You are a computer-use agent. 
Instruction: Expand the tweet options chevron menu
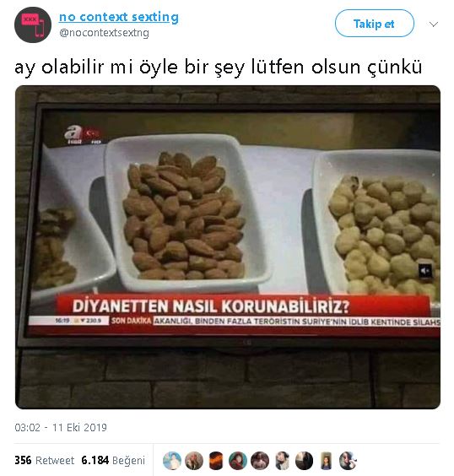tap(434, 24)
